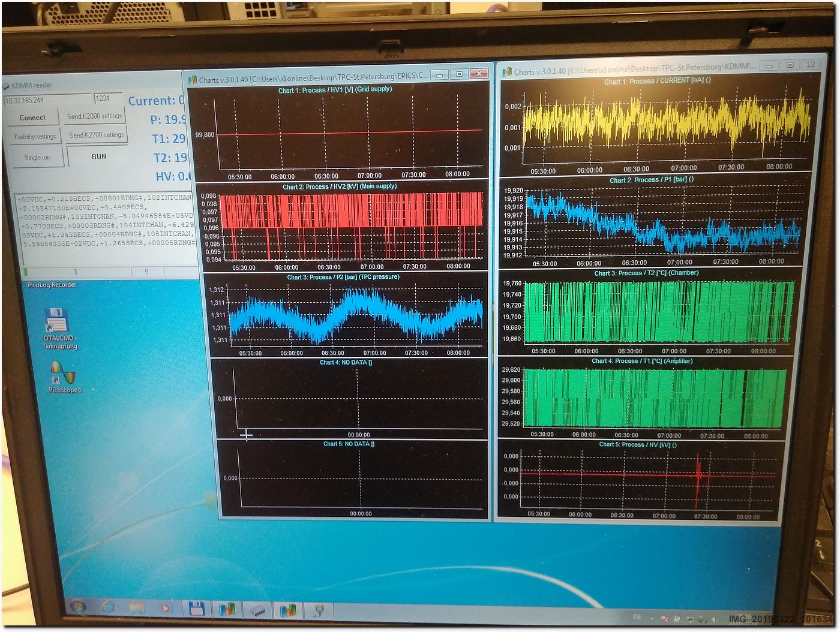Image resolution: width=840 pixels, height=632 pixels.
Task: Open the PicoScope 6 desktop shortcut
Action: (64, 377)
